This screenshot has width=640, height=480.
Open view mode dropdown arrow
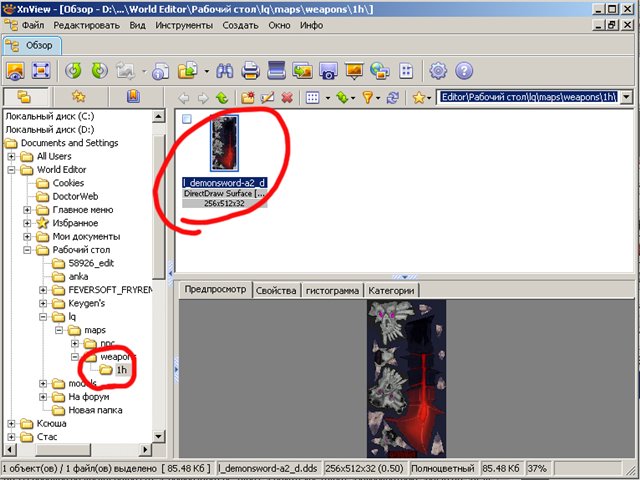coord(328,98)
